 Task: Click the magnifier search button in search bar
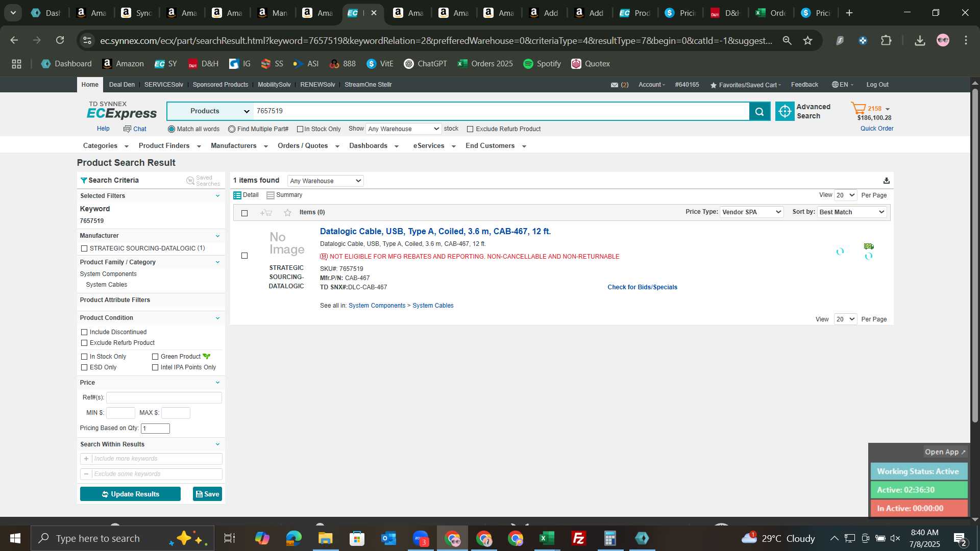pos(759,111)
